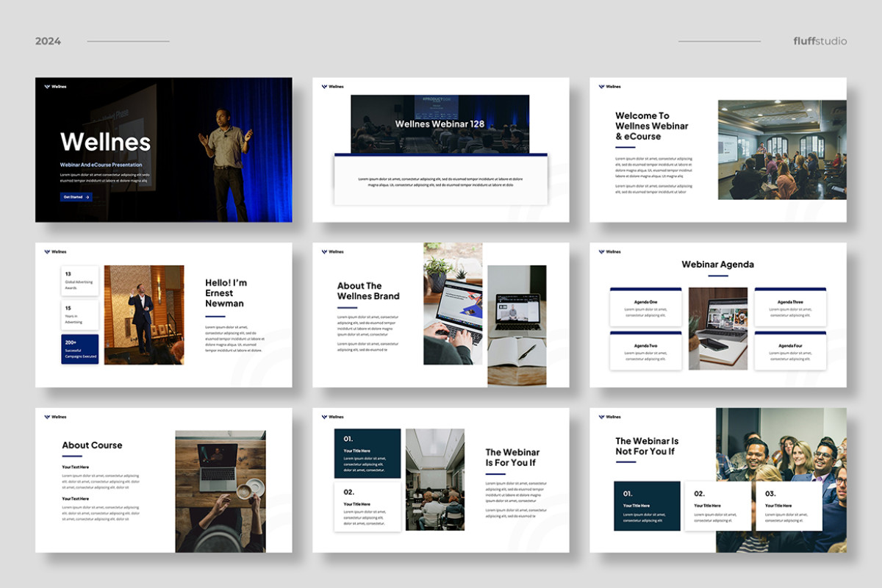This screenshot has height=588, width=882.
Task: Select the Agenda Three card
Action: (790, 307)
